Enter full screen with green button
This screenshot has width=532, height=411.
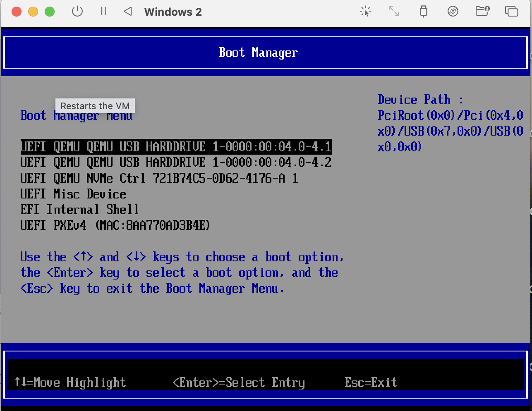(x=50, y=12)
